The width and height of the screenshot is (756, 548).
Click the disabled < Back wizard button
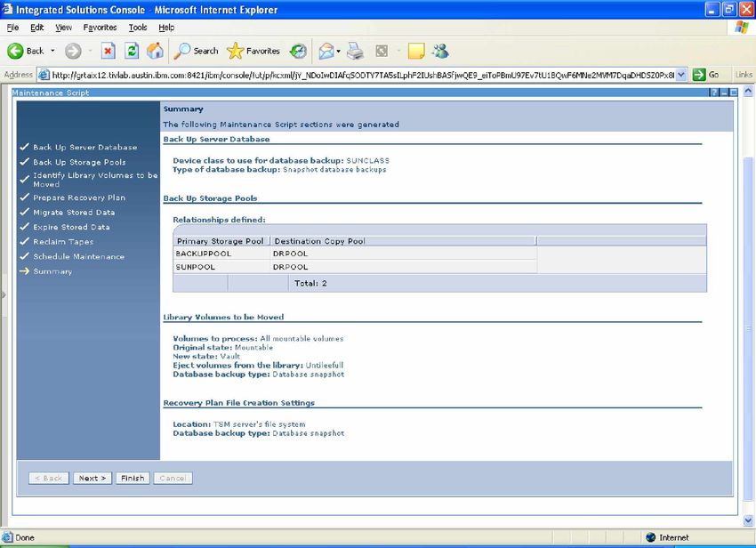pyautogui.click(x=49, y=478)
